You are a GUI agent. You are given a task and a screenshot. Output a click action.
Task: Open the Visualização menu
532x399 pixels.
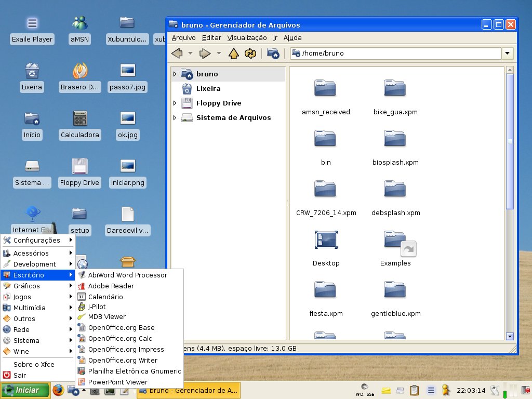point(247,37)
